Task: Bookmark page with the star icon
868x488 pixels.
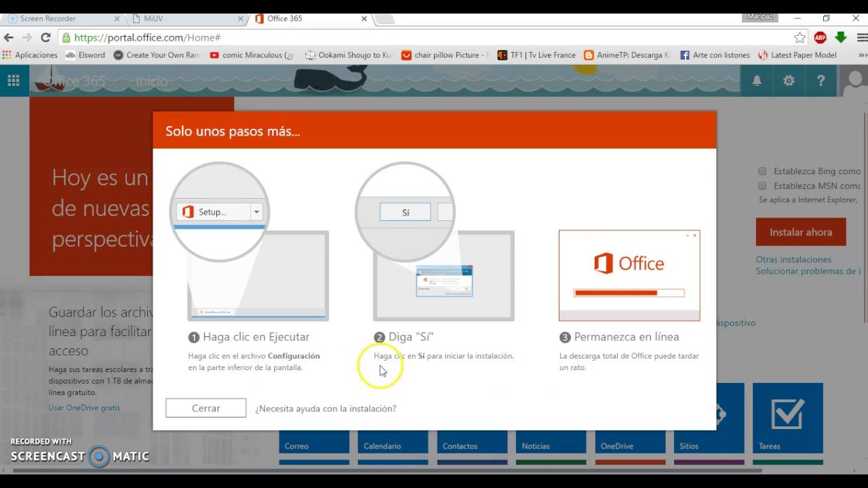Action: (800, 37)
